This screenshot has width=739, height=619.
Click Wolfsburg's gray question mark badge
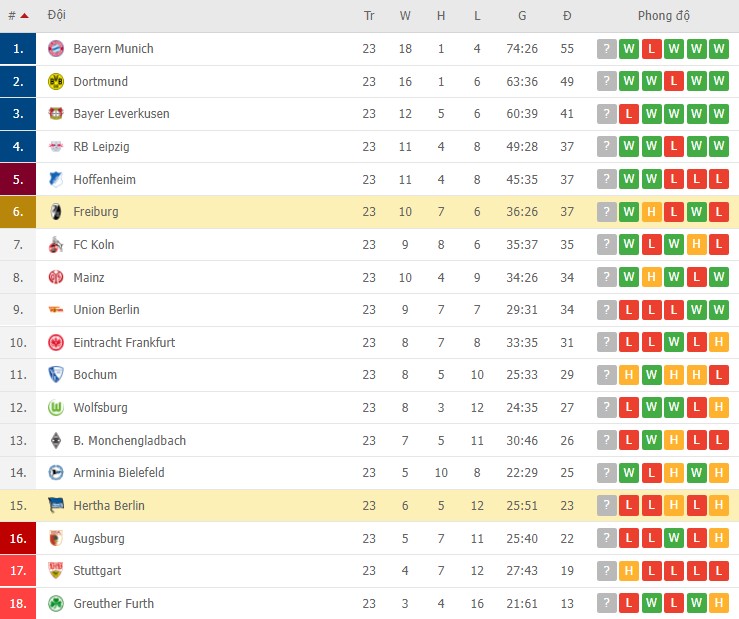click(x=606, y=408)
